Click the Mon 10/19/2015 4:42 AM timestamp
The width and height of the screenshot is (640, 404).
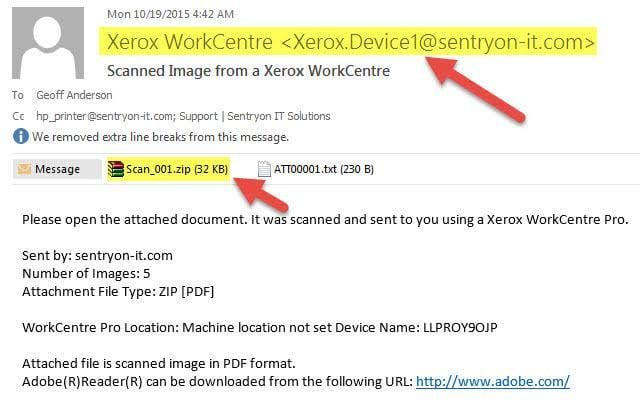click(x=171, y=14)
